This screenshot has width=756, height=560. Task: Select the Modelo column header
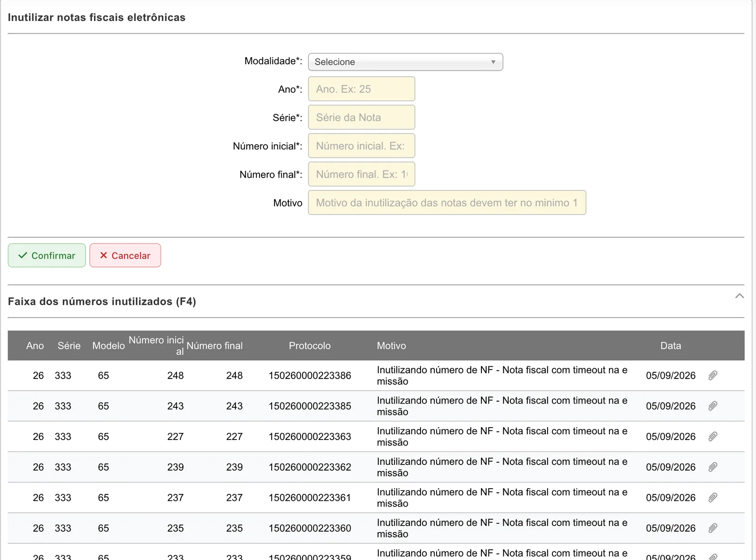109,346
